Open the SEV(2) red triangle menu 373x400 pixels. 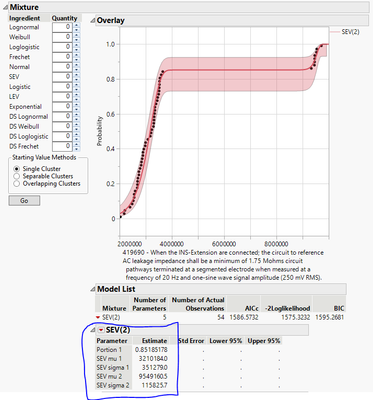point(101,330)
